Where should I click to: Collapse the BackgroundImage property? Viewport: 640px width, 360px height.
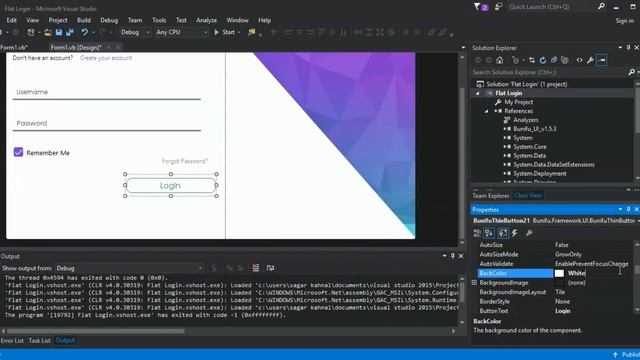click(x=474, y=283)
